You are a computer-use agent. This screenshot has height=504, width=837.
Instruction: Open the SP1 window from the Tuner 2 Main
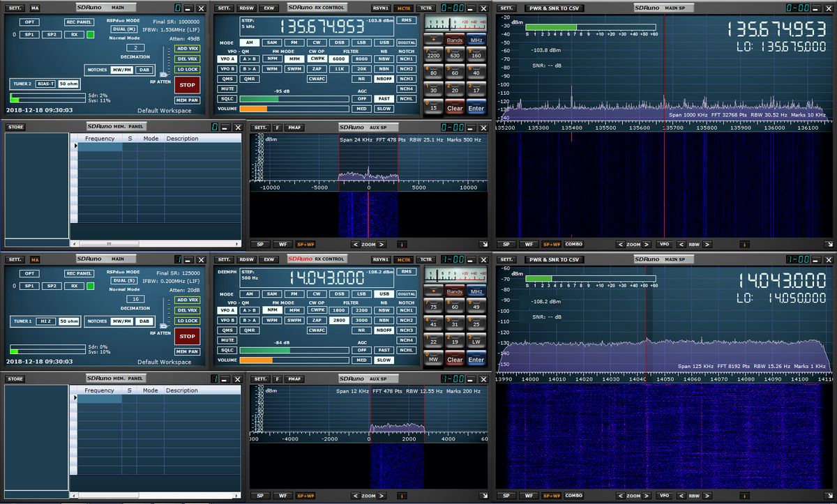[29, 34]
